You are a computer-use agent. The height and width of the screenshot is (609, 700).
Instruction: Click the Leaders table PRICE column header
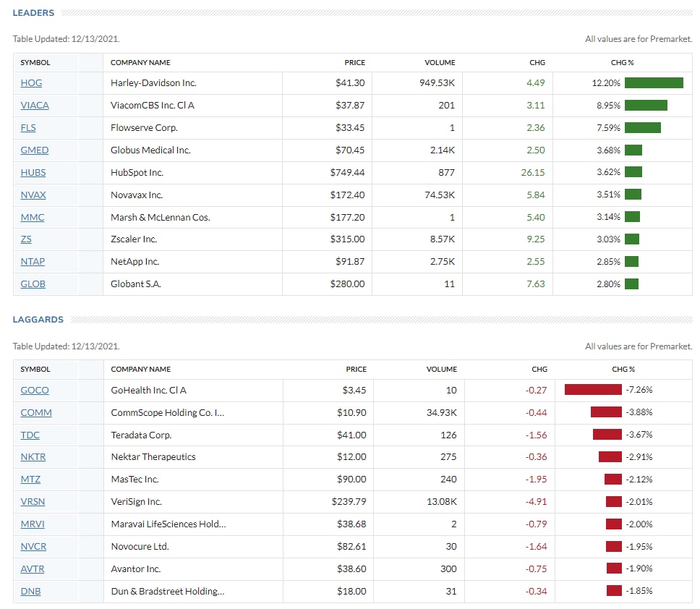pyautogui.click(x=354, y=63)
